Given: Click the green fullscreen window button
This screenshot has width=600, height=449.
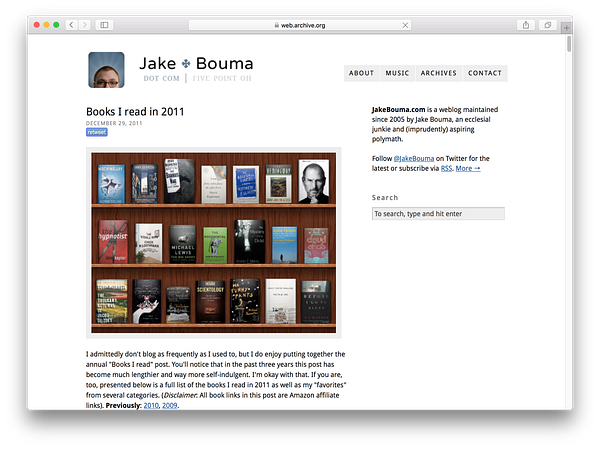Looking at the screenshot, I should click(x=56, y=25).
